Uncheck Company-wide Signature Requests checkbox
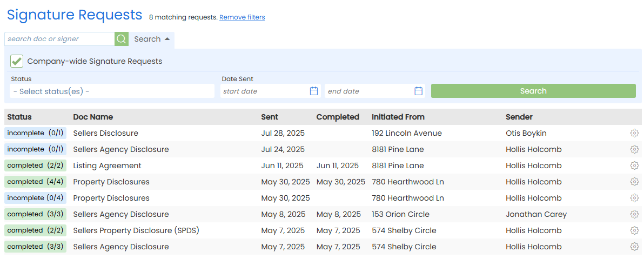Image resolution: width=644 pixels, height=265 pixels. [x=17, y=61]
